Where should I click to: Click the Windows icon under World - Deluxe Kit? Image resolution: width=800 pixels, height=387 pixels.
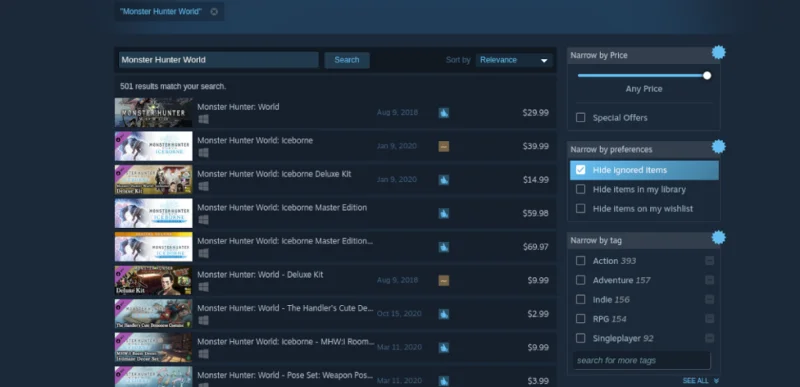click(x=203, y=287)
